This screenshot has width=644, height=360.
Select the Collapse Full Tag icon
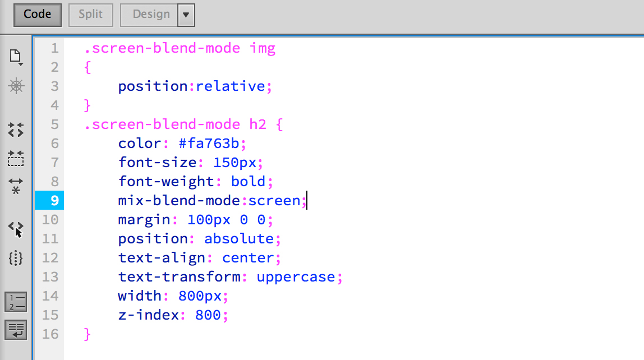(x=16, y=130)
